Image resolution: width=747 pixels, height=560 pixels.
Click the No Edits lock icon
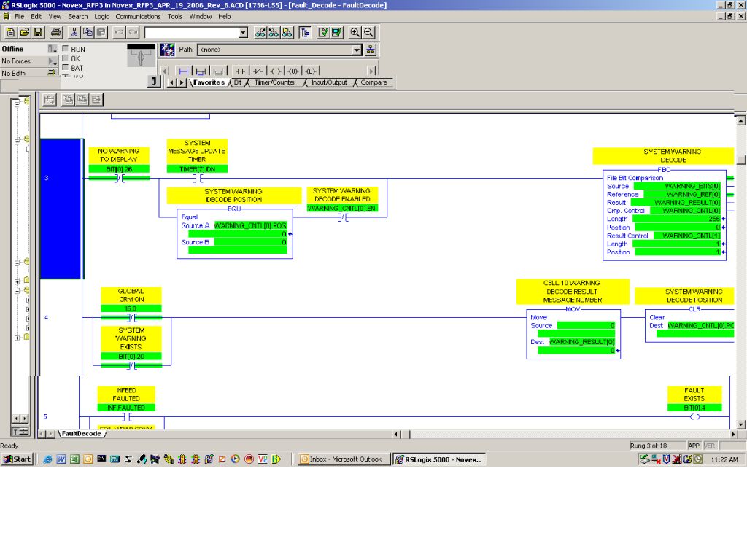(x=52, y=72)
